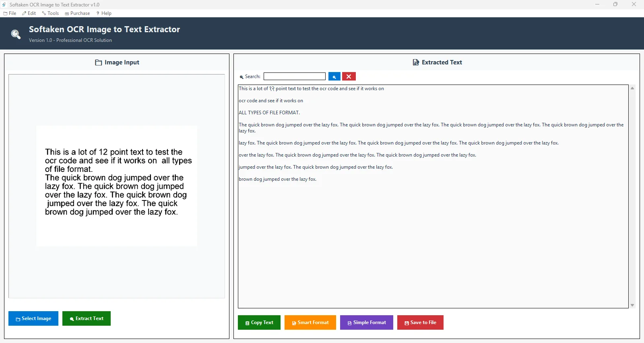
Task: Click the 'Softaken OCR Image to Text Extractor' heading
Action: pyautogui.click(x=104, y=29)
